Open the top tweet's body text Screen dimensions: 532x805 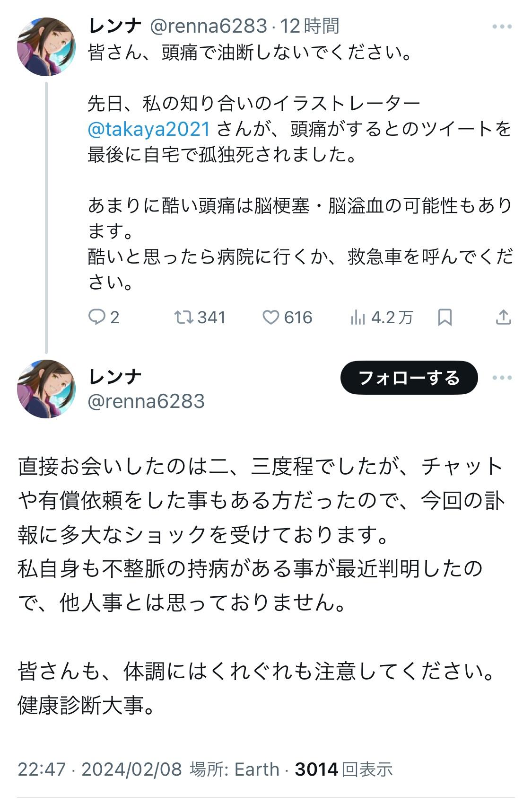(301, 167)
